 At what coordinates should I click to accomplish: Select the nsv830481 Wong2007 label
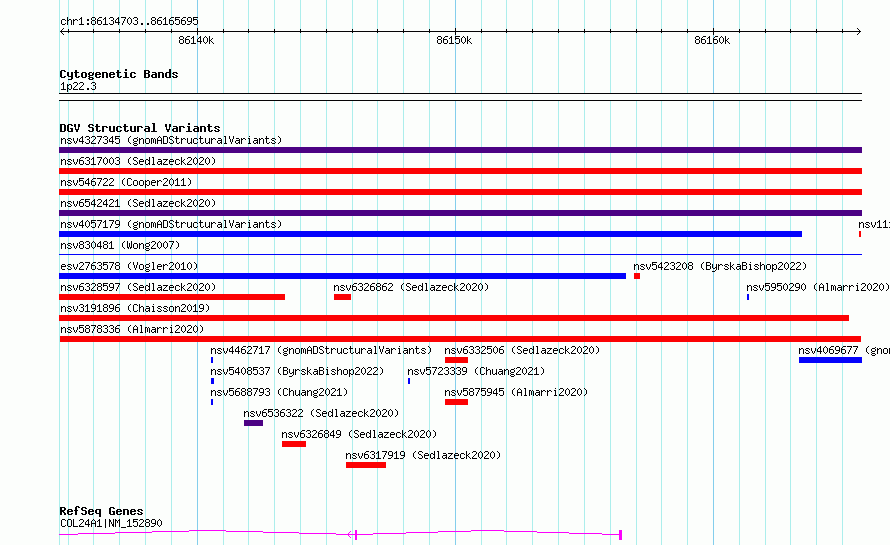pos(120,245)
